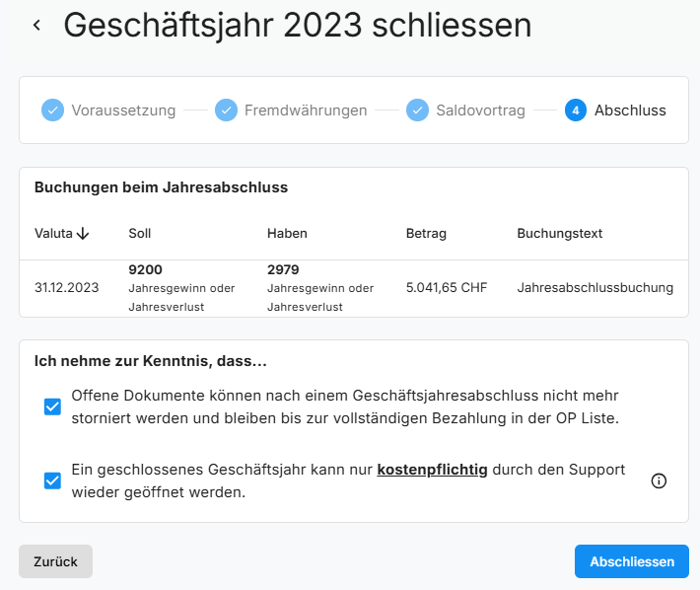Screen dimensions: 700x590
Task: Go to the Fremdwährungen step
Action: pos(306,111)
